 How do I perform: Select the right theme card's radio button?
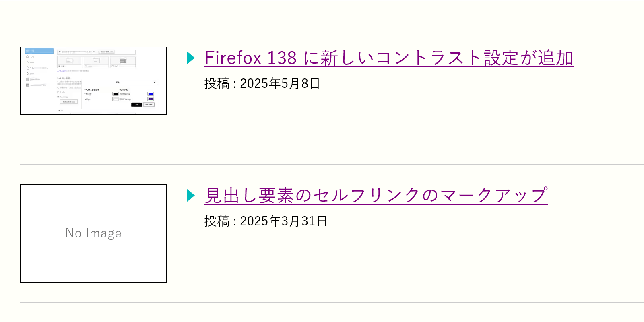pyautogui.click(x=113, y=66)
